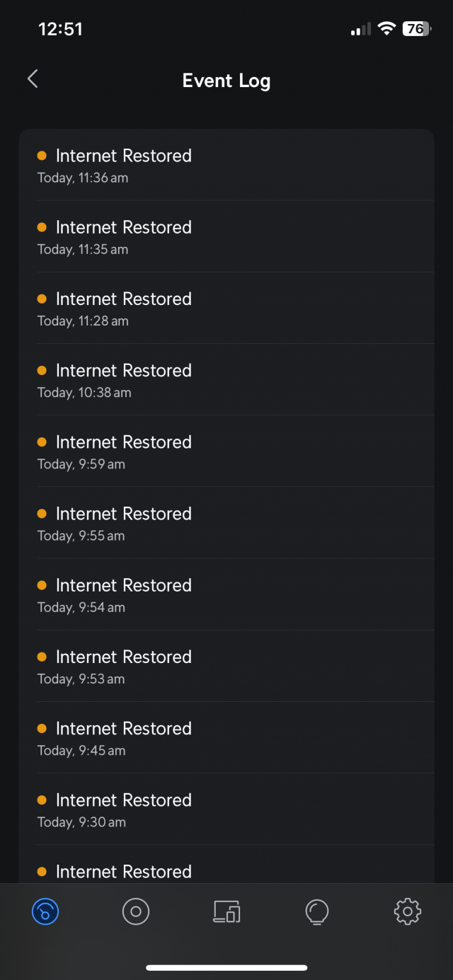Tap the battery indicator showing 76

[416, 29]
